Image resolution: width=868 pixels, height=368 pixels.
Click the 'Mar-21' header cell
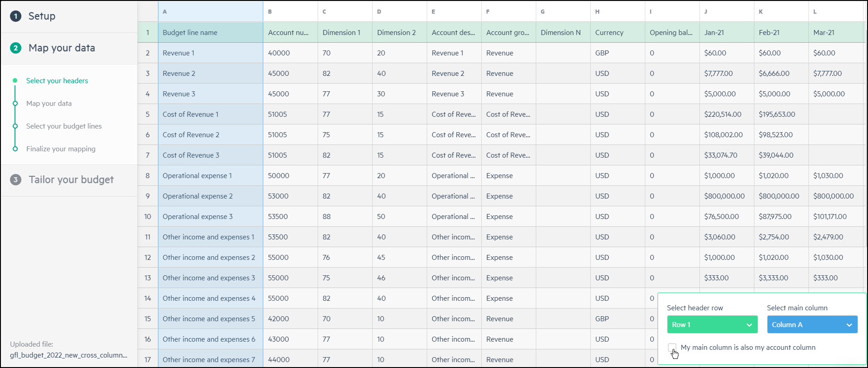pos(836,32)
